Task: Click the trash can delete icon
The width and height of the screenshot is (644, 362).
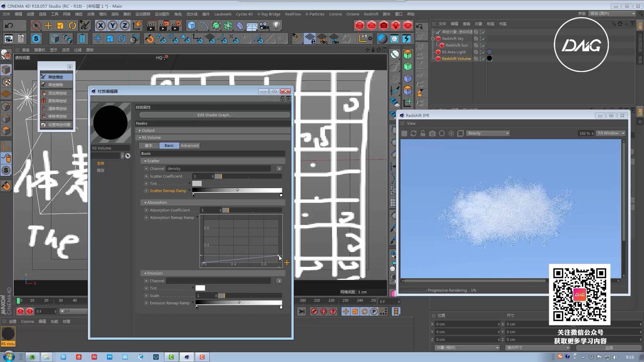Action: (x=82, y=39)
